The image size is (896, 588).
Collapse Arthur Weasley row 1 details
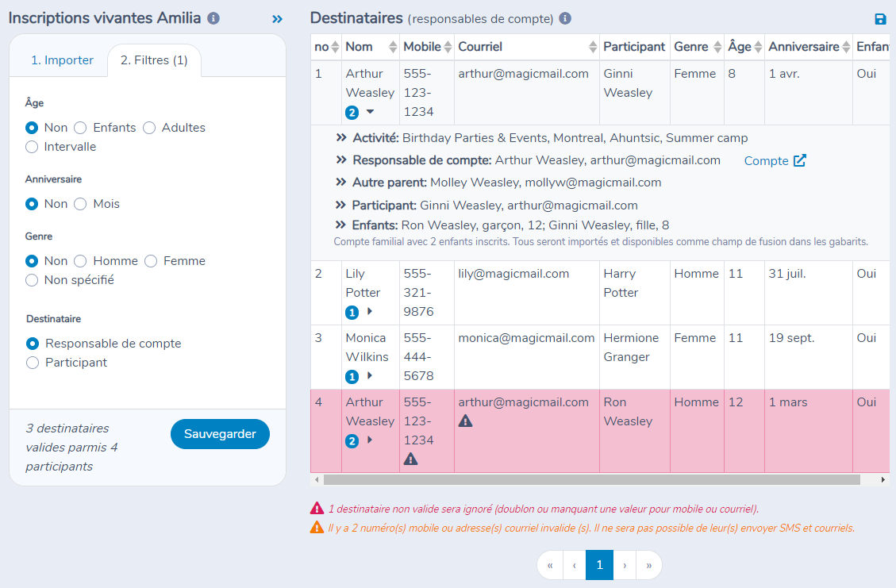point(371,111)
